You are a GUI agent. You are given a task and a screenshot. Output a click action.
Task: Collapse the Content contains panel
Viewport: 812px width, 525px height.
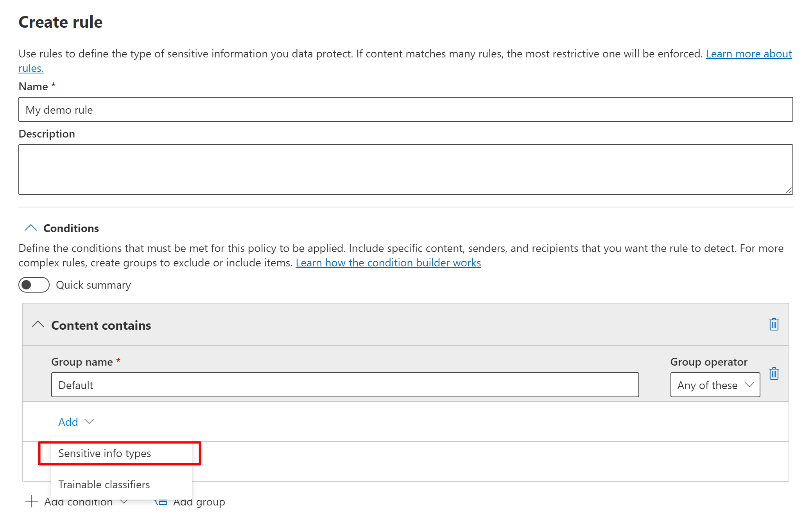point(38,325)
